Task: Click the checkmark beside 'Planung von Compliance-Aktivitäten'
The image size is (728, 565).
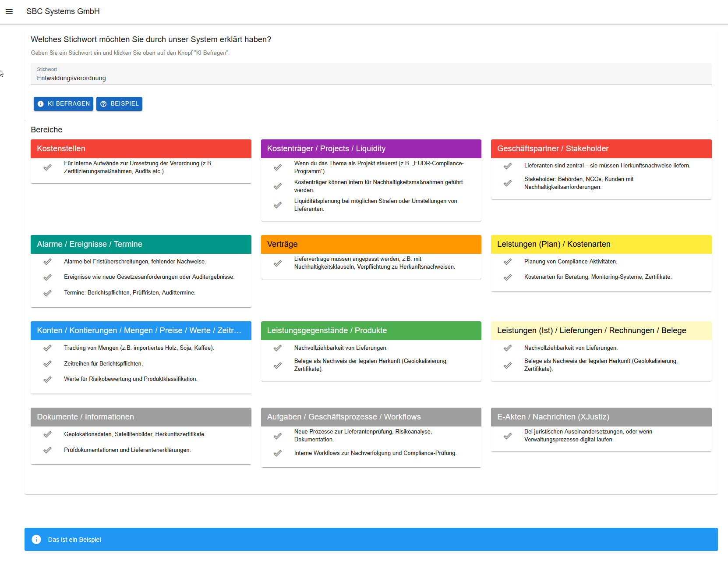Action: (x=508, y=262)
